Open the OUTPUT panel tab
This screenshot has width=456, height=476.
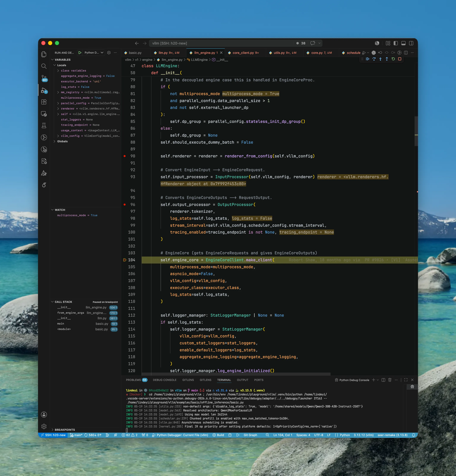(242, 380)
